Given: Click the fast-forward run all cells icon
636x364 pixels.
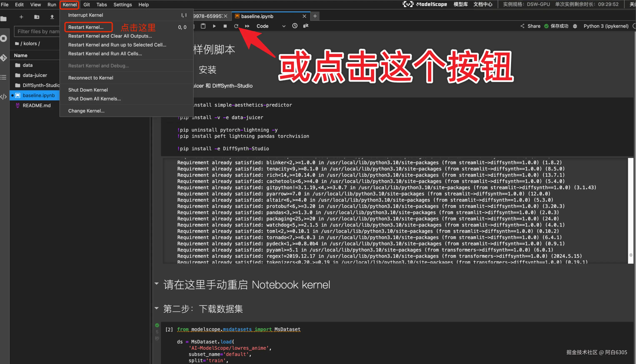Looking at the screenshot, I should [247, 26].
